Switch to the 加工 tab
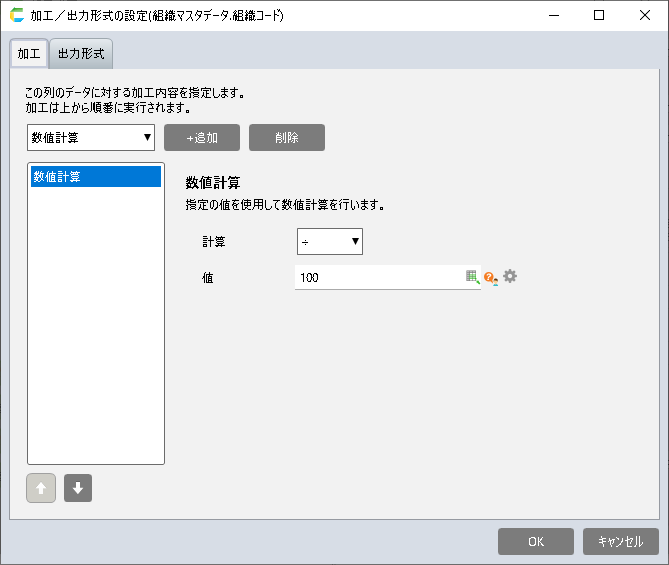This screenshot has height=565, width=669. point(29,53)
